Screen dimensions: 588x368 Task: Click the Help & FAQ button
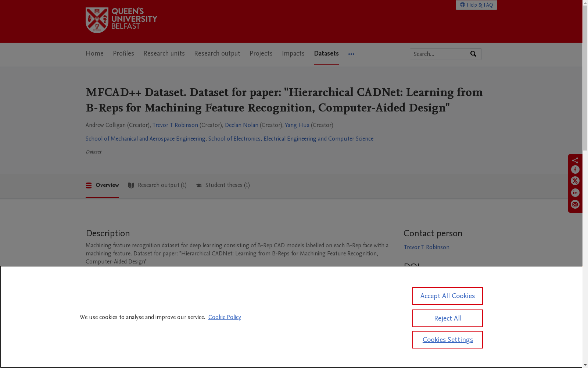[476, 5]
